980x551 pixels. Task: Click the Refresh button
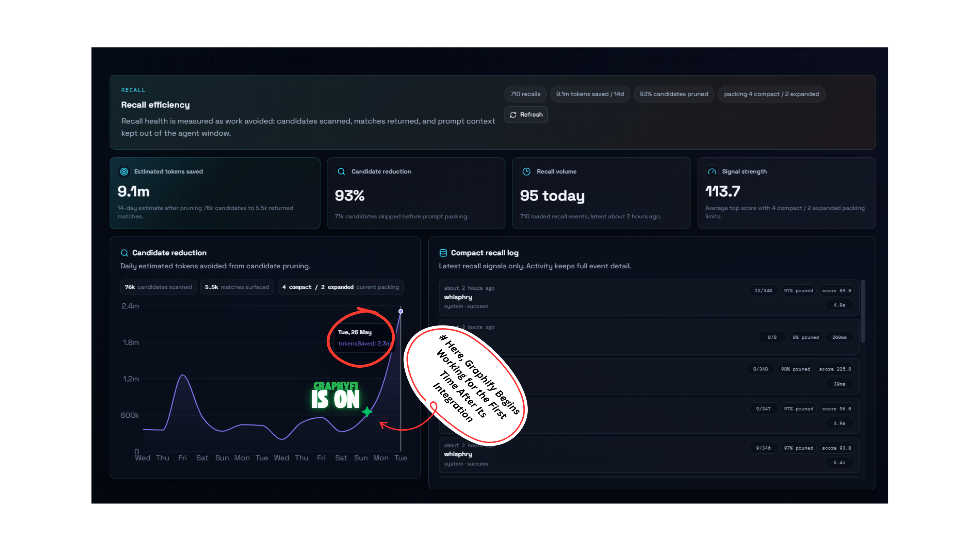tap(526, 115)
